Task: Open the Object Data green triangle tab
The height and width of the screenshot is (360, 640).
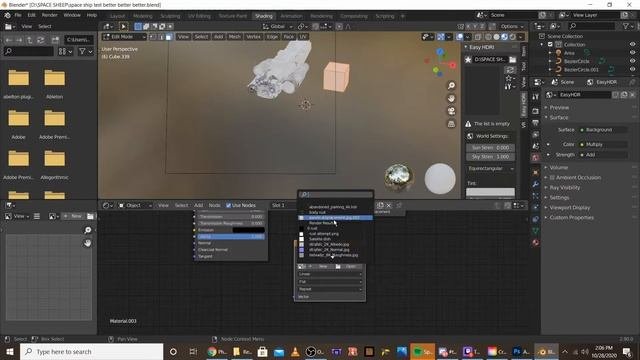Action: point(536,231)
